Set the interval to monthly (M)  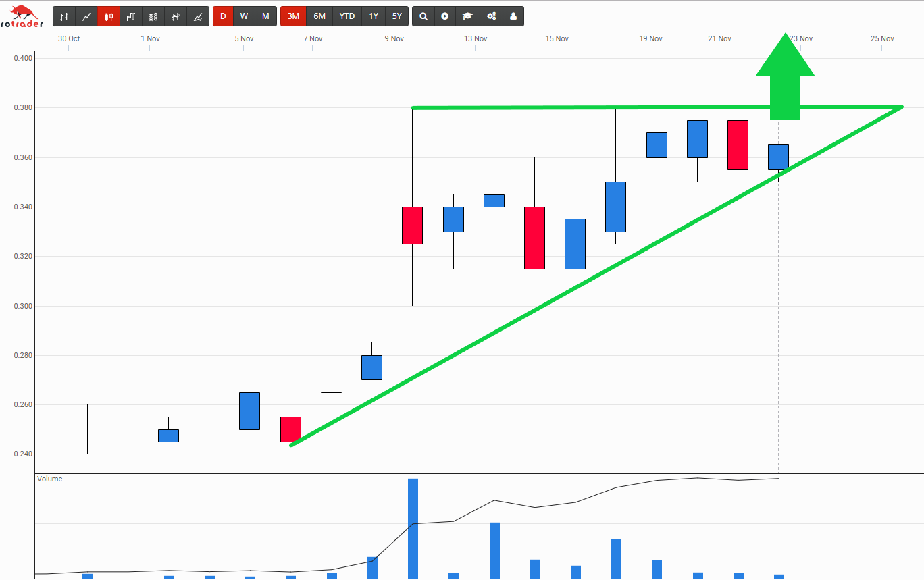click(265, 16)
